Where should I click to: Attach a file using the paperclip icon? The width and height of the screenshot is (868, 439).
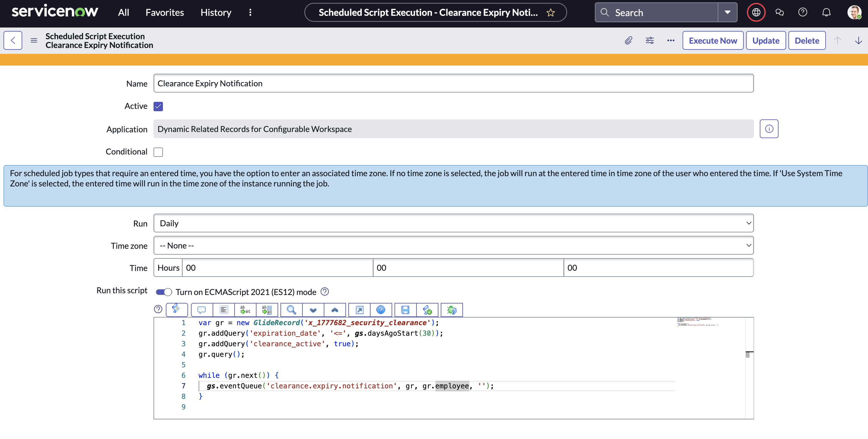tap(629, 40)
